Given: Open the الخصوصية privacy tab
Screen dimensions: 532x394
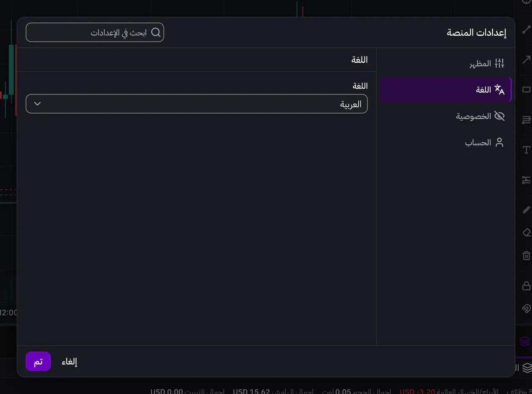Looking at the screenshot, I should [x=446, y=116].
